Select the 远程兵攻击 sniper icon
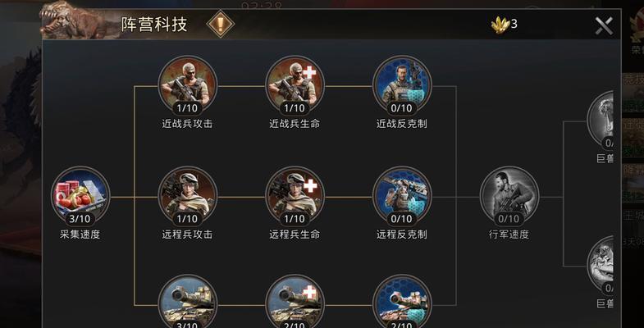 pos(188,196)
